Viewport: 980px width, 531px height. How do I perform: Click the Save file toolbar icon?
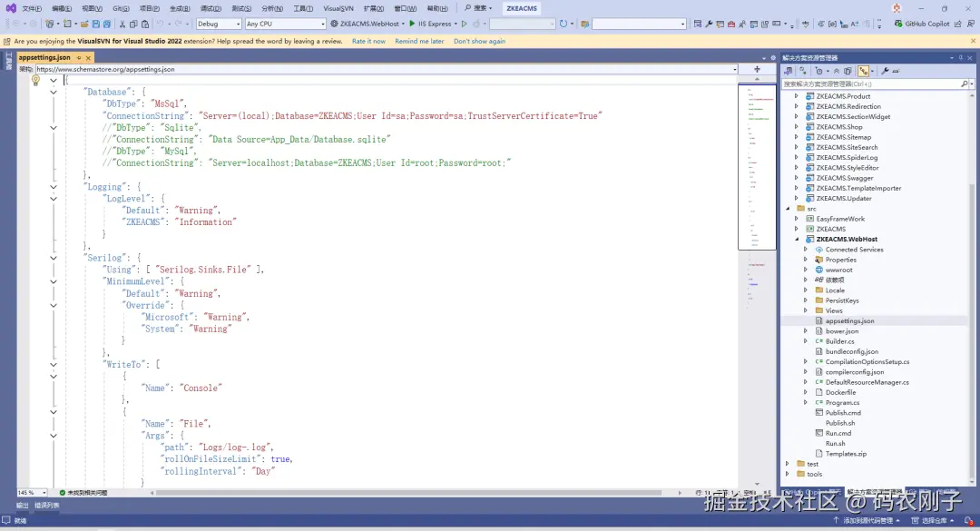95,24
